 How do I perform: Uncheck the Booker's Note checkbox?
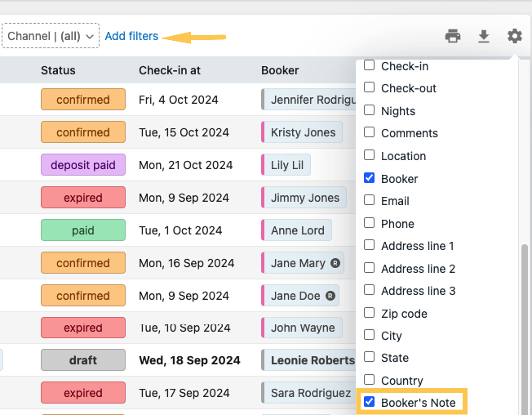tap(369, 402)
